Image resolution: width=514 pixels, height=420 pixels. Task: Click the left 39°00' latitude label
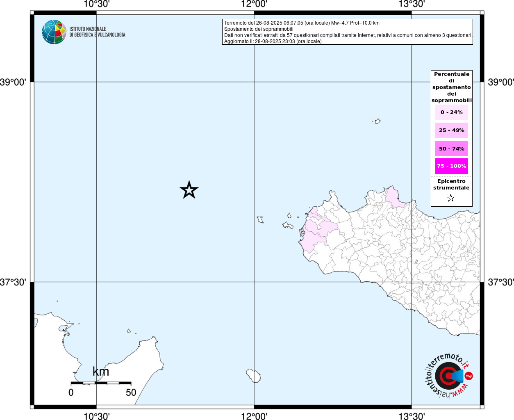pos(13,82)
